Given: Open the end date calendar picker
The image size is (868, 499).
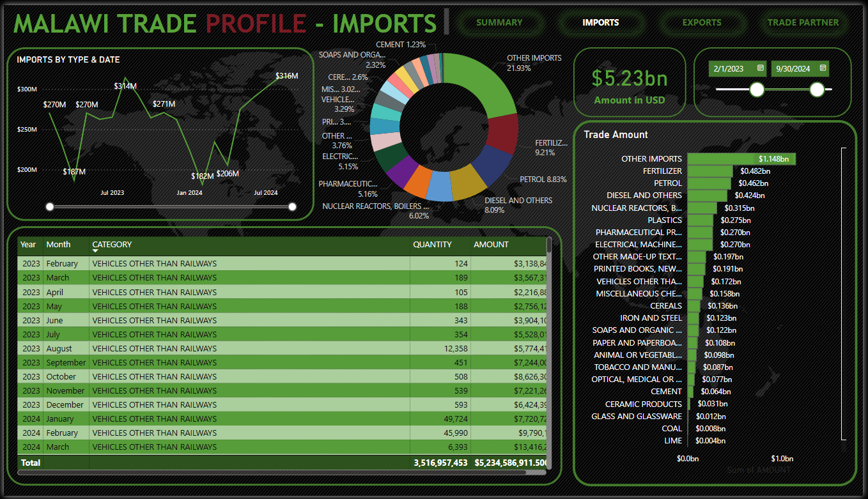Looking at the screenshot, I should coord(823,68).
